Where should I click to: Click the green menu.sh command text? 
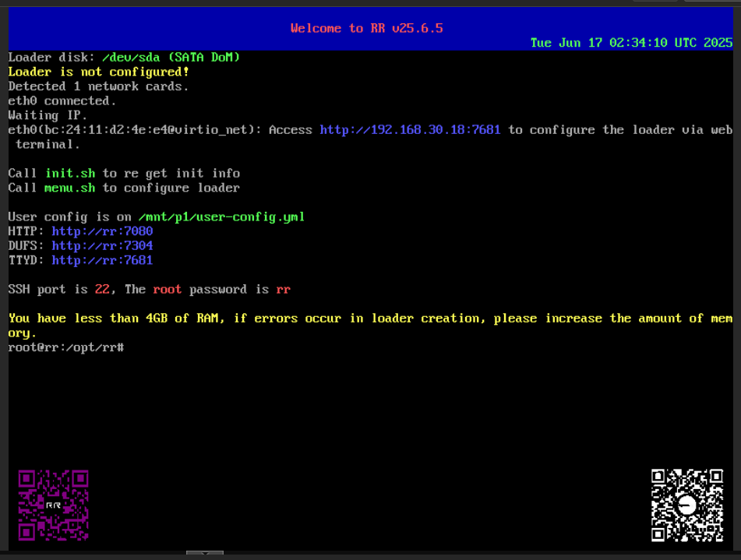point(70,188)
